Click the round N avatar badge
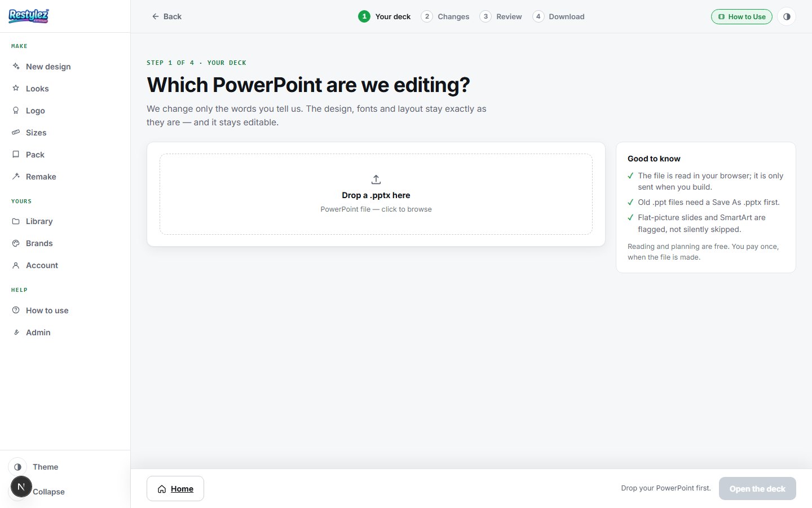This screenshot has width=812, height=508. click(x=21, y=487)
